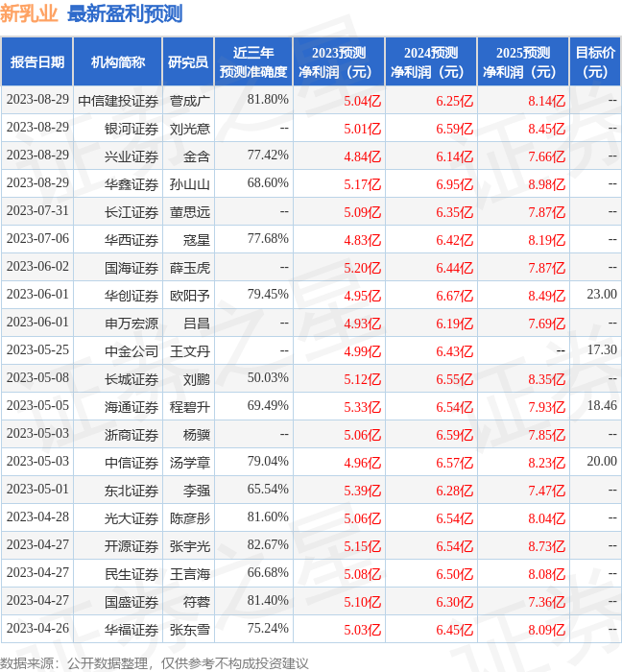Click the 机构简称 column header
622x672 pixels.
(118, 61)
